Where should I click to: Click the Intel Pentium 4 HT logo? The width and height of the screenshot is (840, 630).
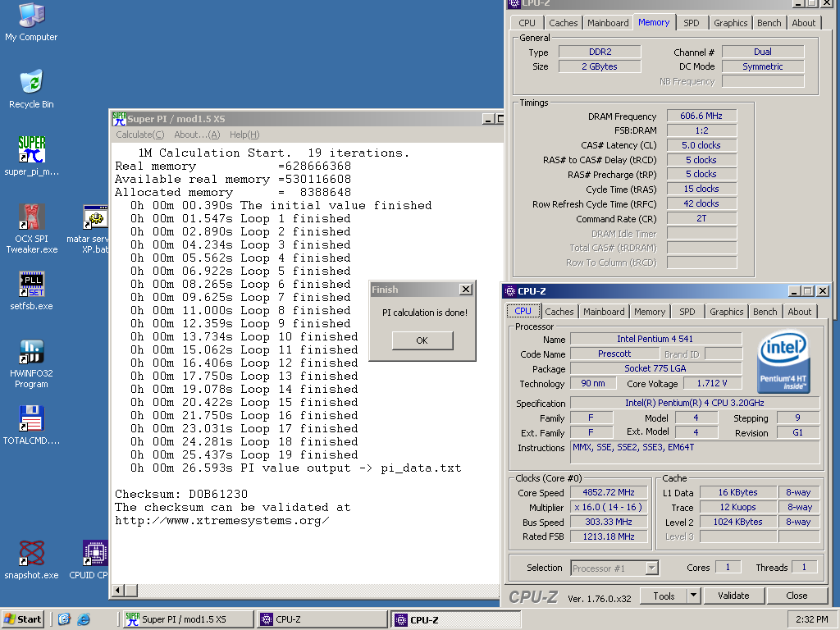783,363
